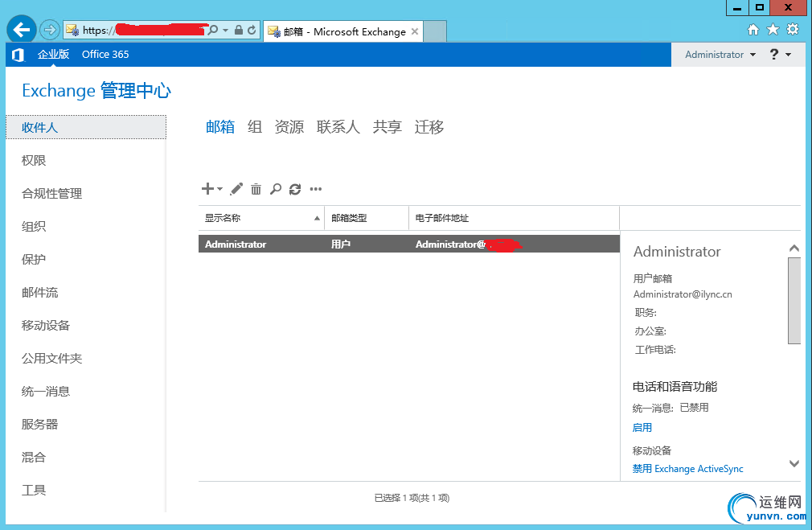Click the pencil edit icon

(236, 188)
